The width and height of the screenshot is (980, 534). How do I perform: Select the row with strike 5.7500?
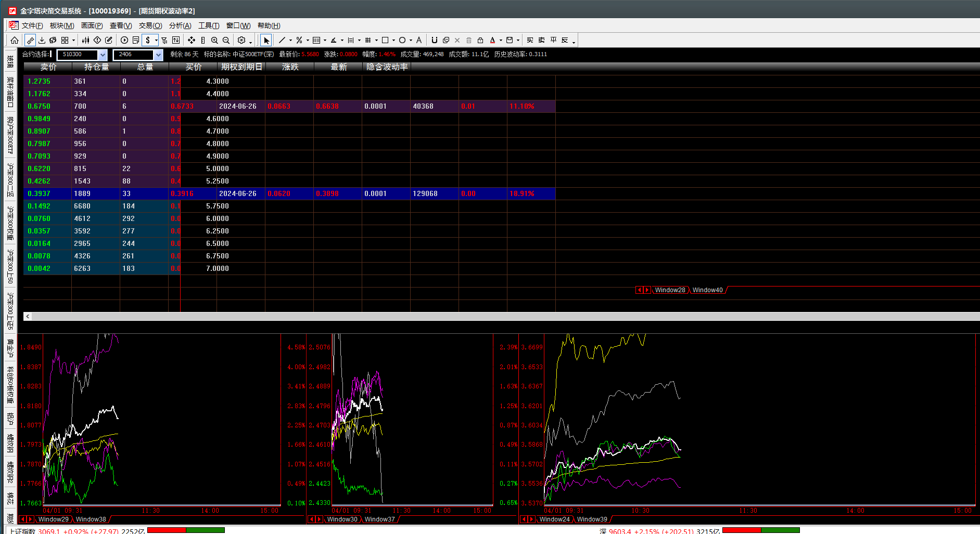pyautogui.click(x=289, y=206)
